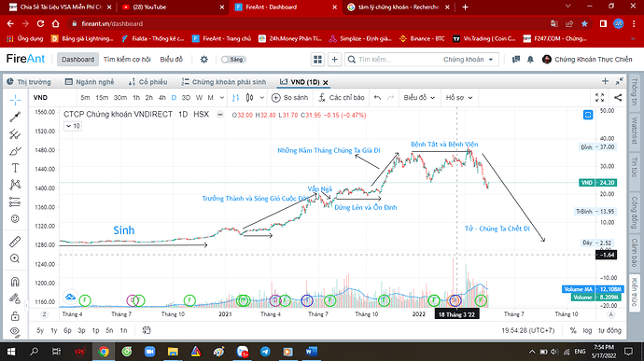The image size is (644, 361).
Task: Toggle the percent scale
Action: [573, 330]
